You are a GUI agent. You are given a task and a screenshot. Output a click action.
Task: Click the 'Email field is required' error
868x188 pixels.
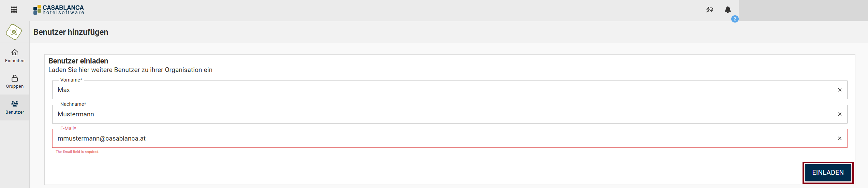(x=77, y=152)
